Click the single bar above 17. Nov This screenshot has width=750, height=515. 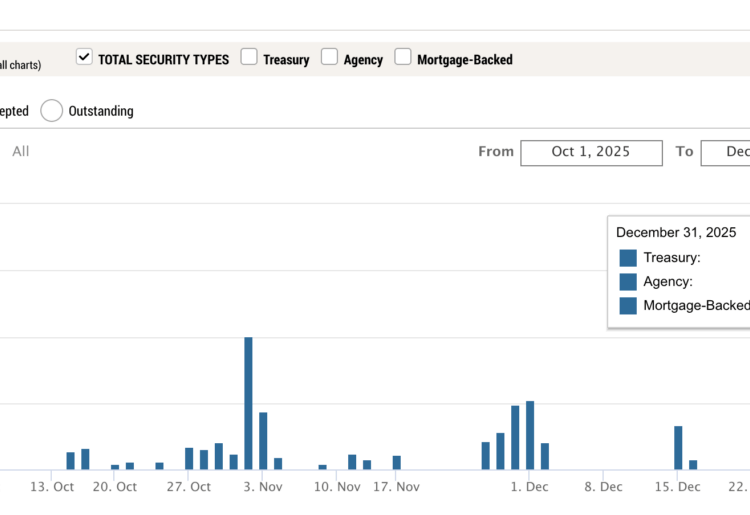tap(397, 462)
